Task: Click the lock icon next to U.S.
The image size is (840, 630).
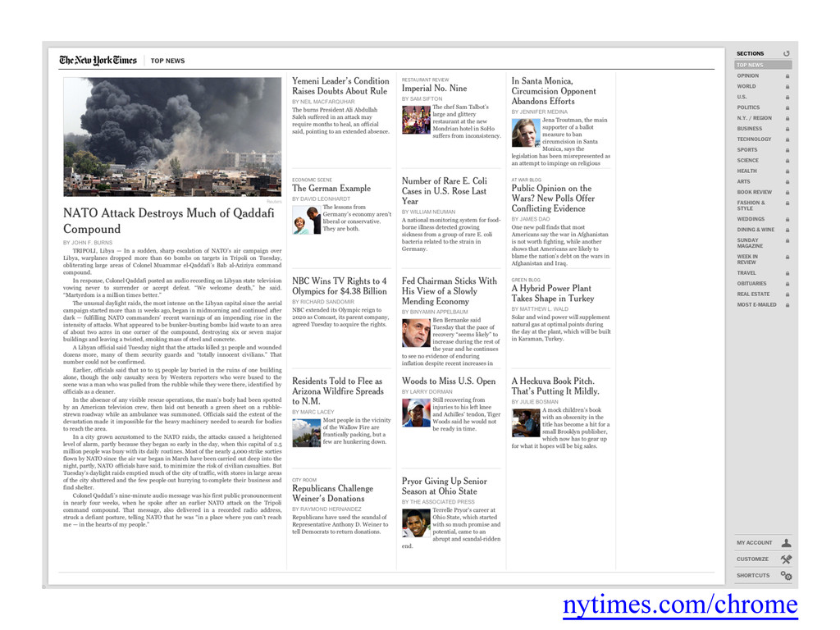Action: coord(787,98)
